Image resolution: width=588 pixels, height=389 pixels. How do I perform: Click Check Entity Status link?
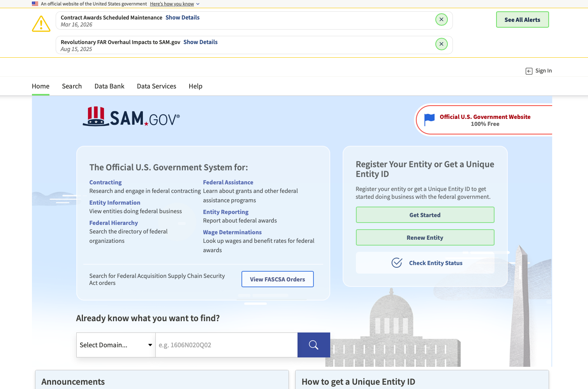coord(436,263)
